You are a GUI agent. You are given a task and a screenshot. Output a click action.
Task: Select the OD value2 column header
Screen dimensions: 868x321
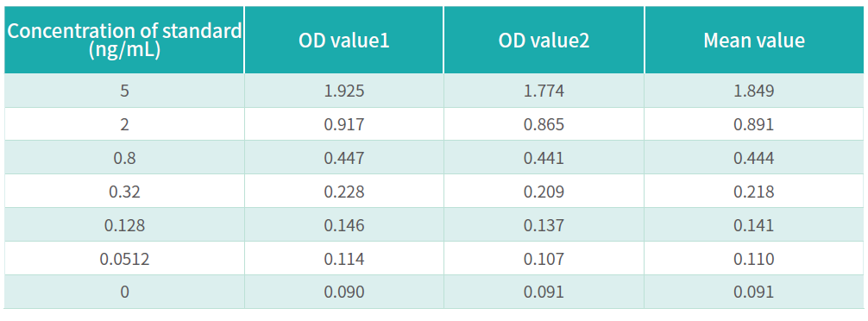544,40
